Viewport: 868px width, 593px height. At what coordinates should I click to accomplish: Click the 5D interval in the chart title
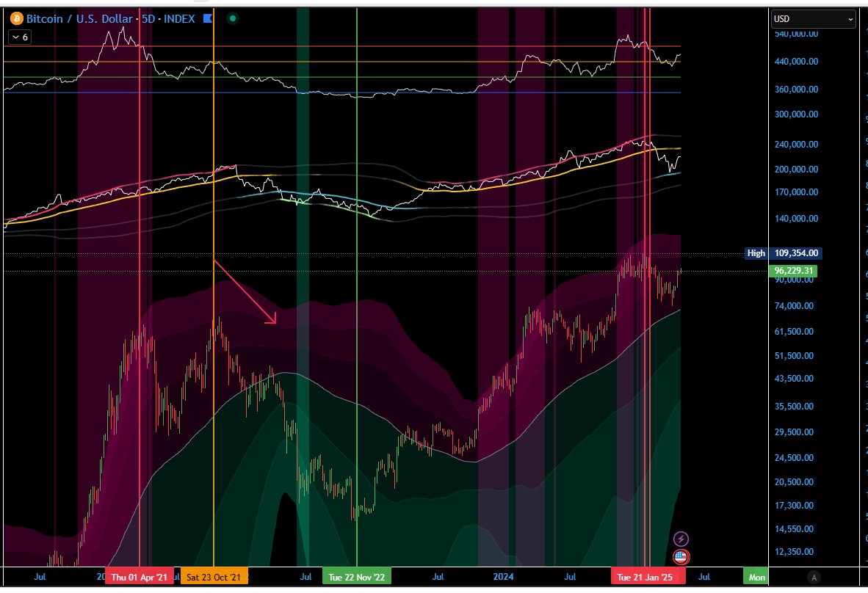point(148,19)
